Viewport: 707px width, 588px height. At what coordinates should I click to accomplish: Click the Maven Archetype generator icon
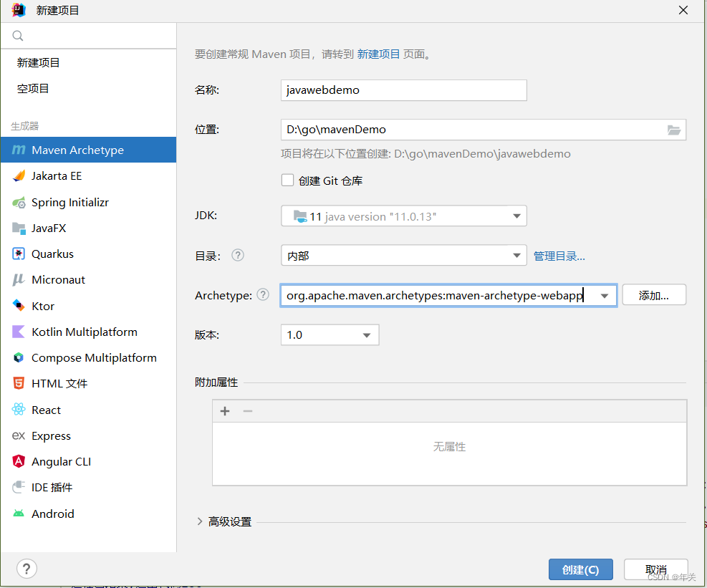19,150
